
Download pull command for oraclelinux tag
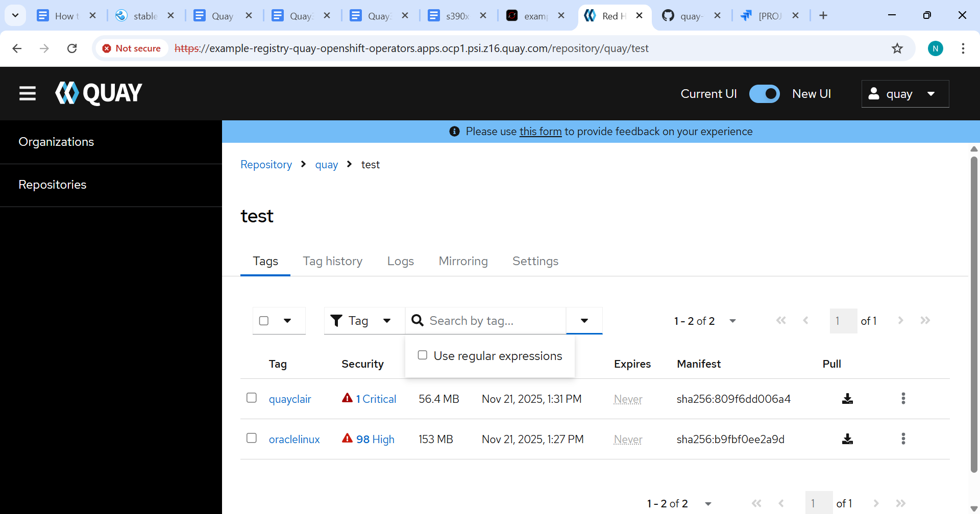coord(847,439)
